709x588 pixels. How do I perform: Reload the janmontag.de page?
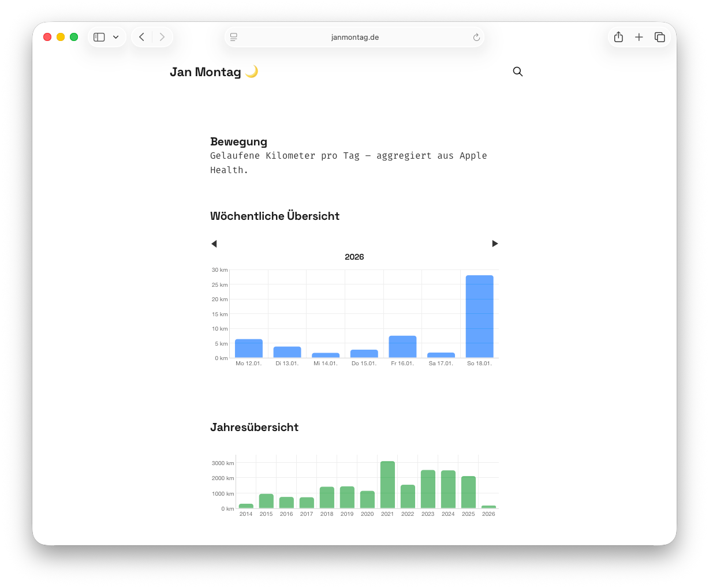[x=476, y=38]
